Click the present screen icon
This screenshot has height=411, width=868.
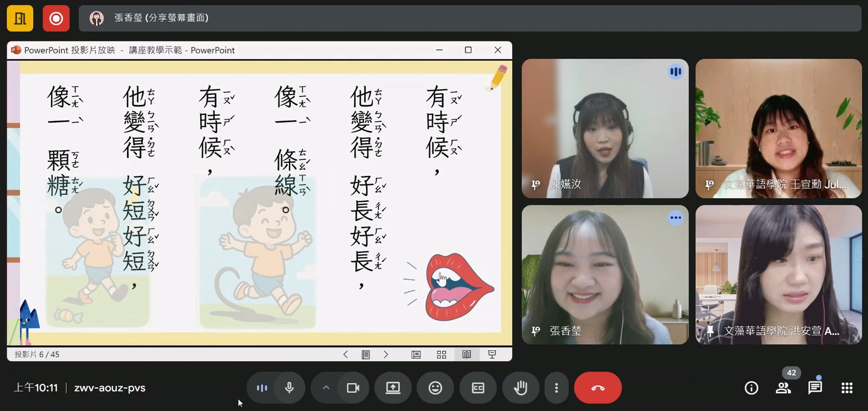click(393, 388)
